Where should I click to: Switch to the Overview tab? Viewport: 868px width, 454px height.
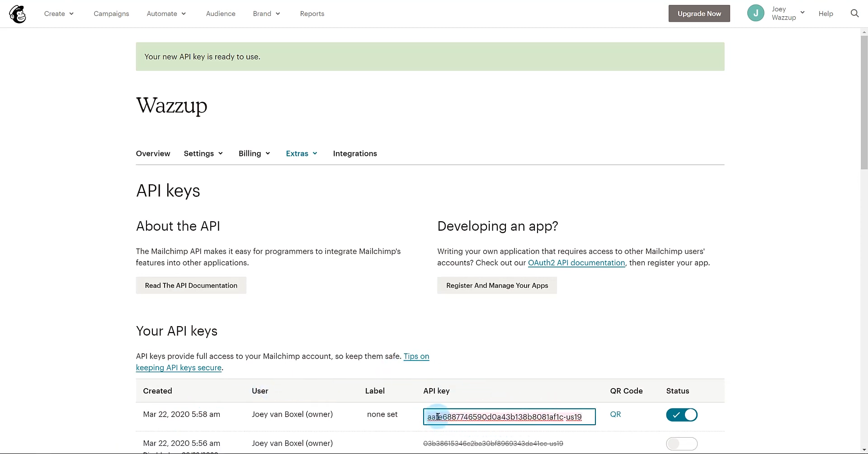[x=153, y=154]
